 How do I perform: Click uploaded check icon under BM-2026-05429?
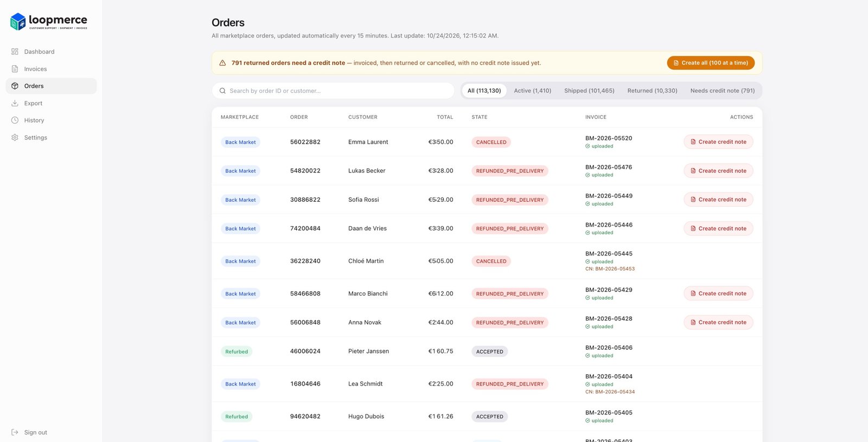[x=588, y=298]
